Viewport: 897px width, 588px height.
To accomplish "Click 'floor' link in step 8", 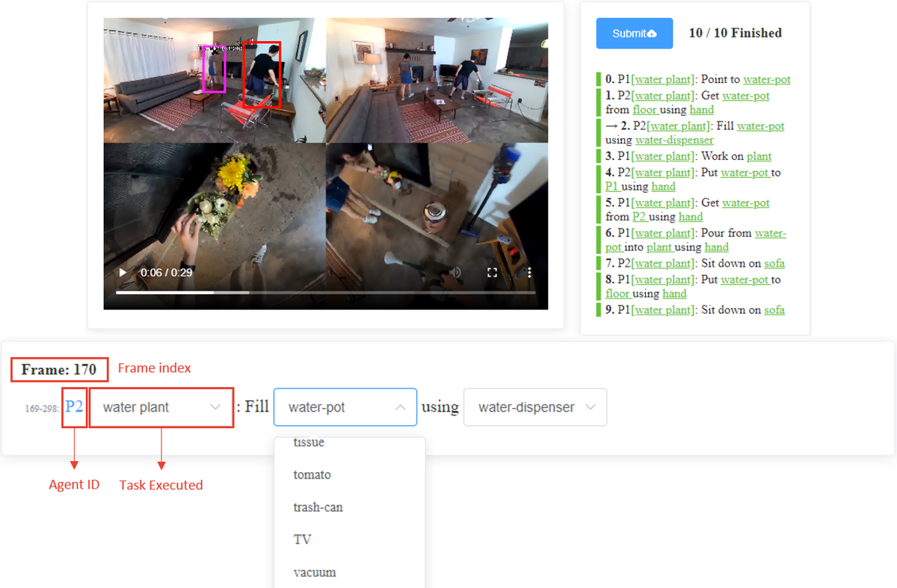I will pyautogui.click(x=618, y=294).
